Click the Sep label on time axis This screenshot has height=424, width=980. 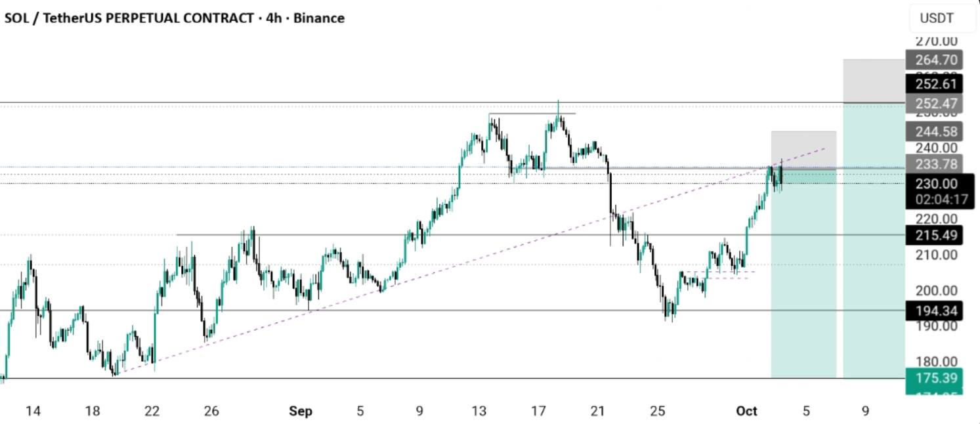[301, 412]
